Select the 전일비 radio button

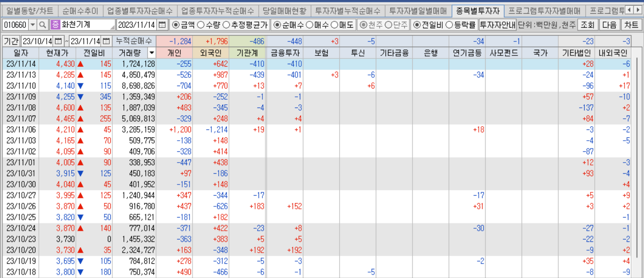418,25
